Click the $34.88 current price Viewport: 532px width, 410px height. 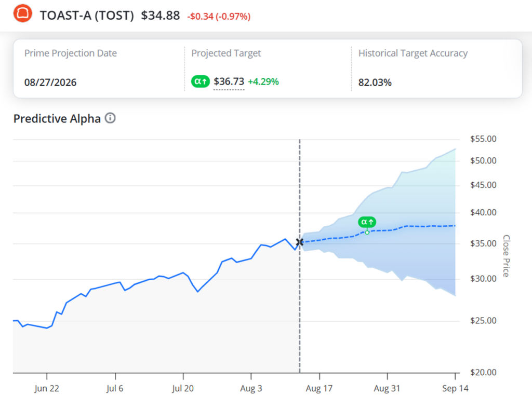[161, 16]
